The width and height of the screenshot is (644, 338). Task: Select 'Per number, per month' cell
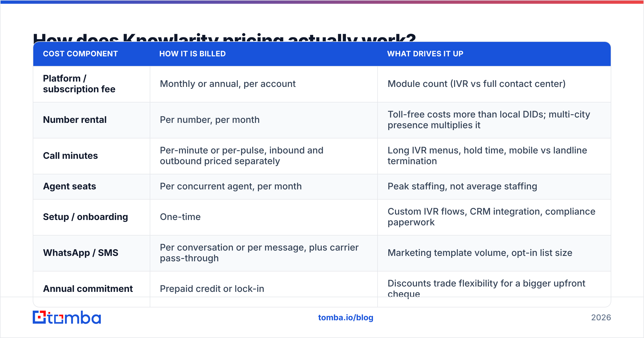(x=264, y=120)
